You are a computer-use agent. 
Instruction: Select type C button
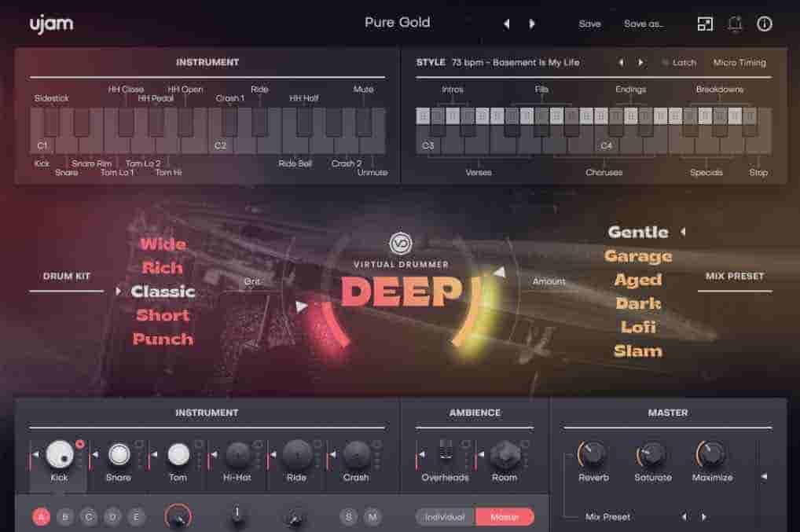(x=89, y=517)
